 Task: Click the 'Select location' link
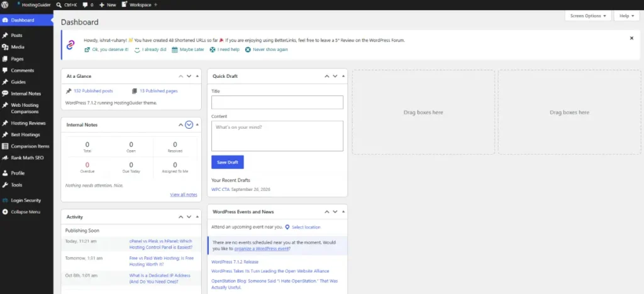click(x=306, y=227)
